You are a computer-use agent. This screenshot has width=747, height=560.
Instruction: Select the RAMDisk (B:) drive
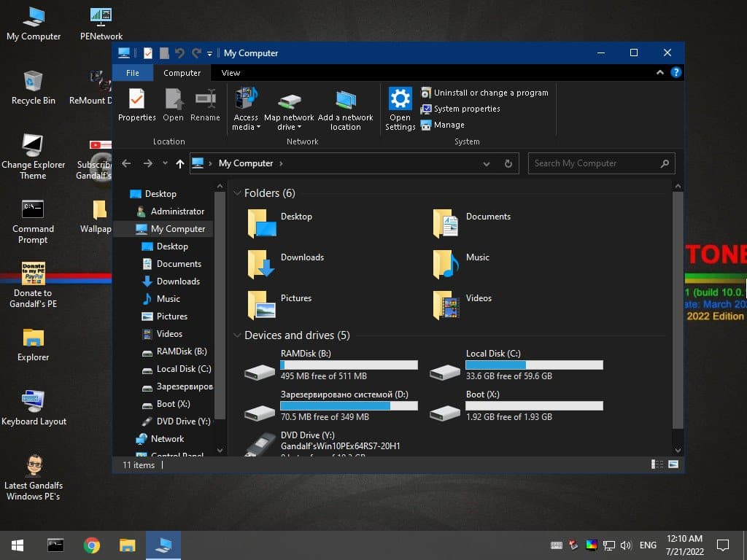pos(331,365)
